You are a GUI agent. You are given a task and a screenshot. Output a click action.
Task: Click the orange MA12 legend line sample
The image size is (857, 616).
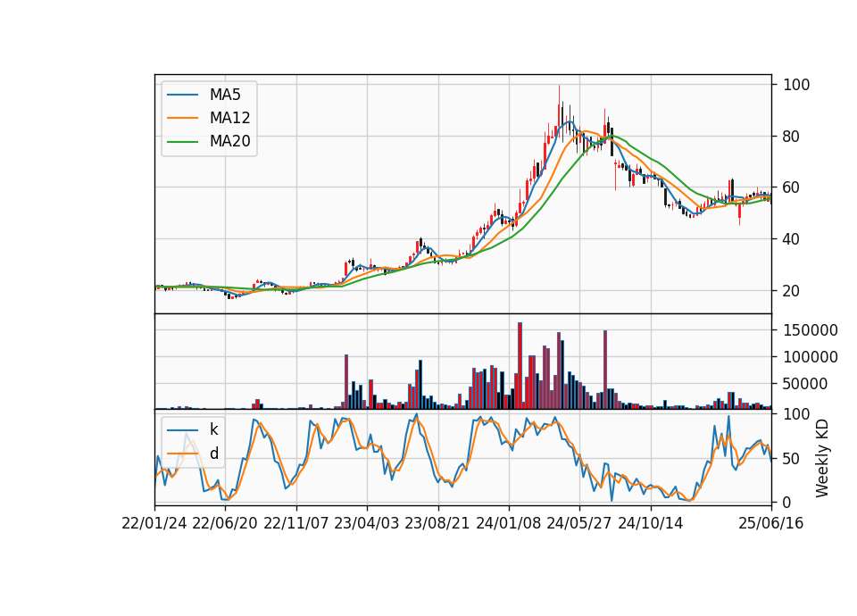point(182,118)
